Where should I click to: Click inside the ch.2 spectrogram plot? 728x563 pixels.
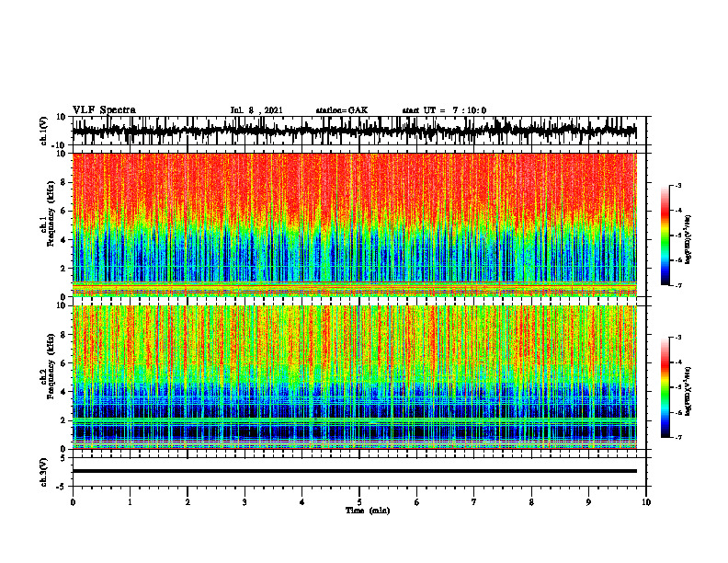click(354, 377)
